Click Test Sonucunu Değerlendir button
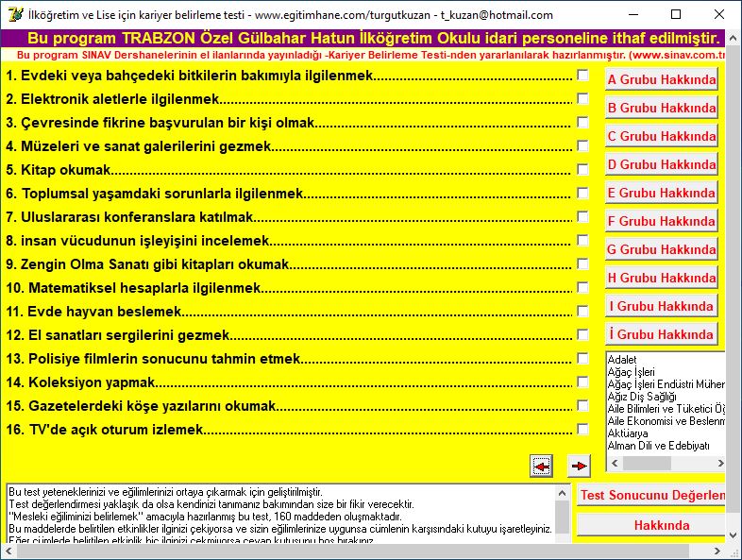This screenshot has width=742, height=560. coord(651,495)
